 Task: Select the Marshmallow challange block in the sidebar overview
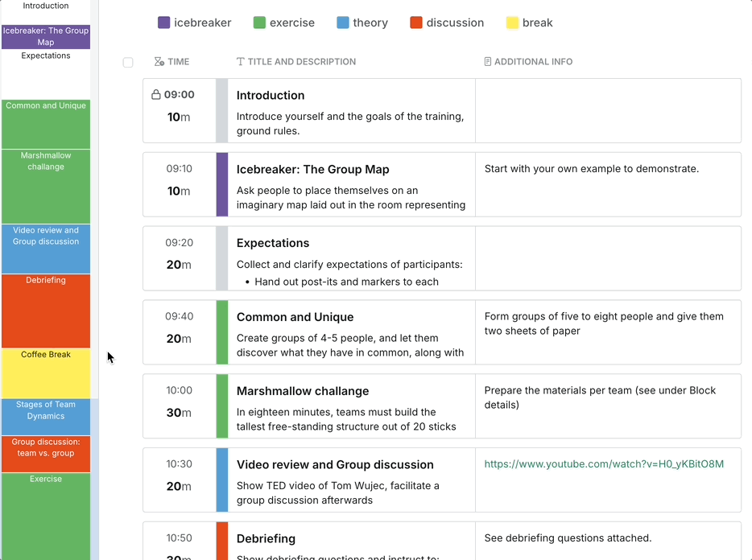46,186
